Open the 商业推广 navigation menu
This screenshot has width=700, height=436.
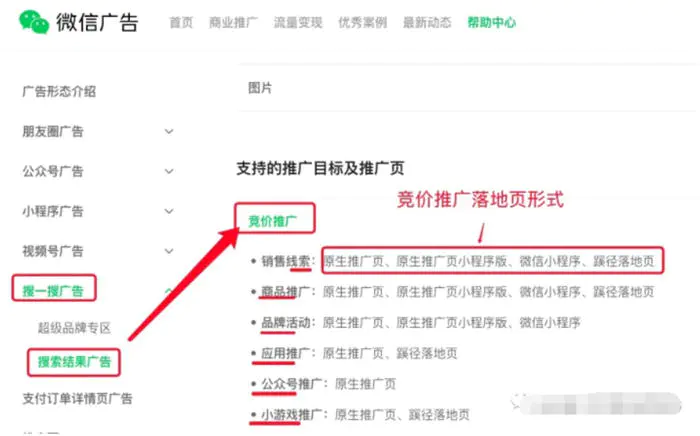click(232, 22)
